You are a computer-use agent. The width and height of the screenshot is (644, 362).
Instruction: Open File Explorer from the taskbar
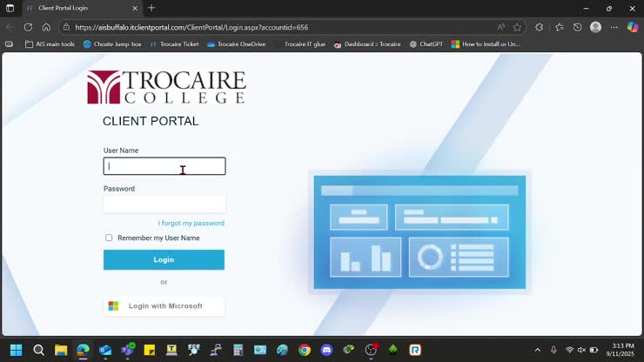[61, 350]
